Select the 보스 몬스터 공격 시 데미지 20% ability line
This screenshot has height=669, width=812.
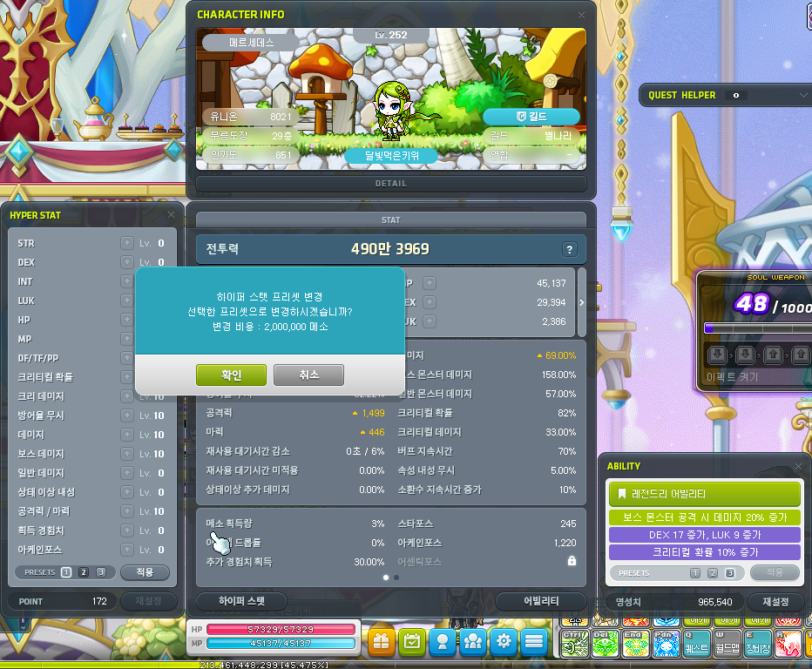coord(705,517)
